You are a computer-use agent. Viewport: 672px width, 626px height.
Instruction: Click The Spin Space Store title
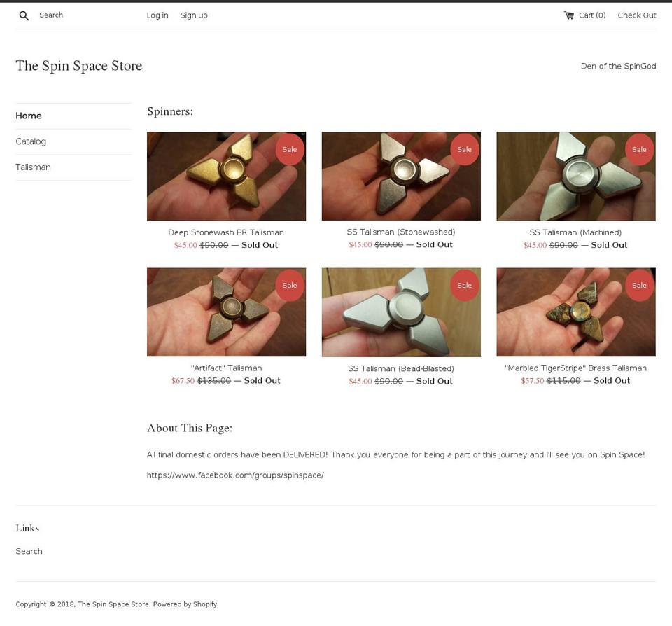(x=79, y=66)
